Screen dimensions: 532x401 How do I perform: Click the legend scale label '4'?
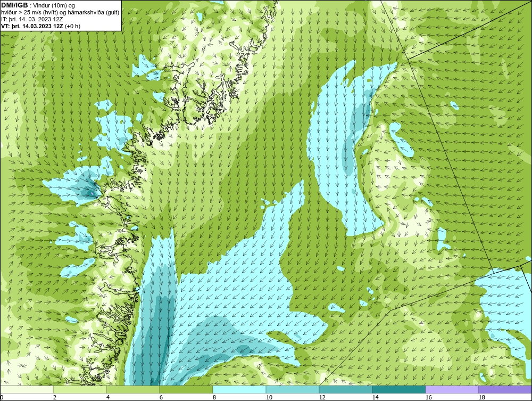coord(108,397)
